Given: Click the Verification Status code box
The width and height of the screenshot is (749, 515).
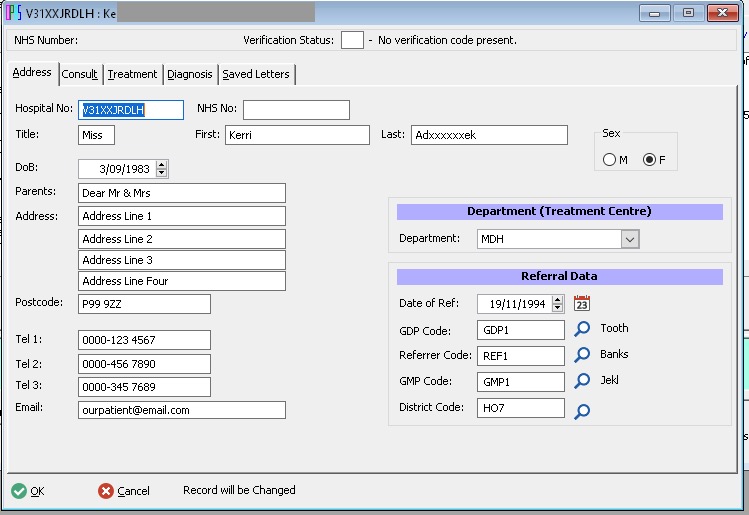Looking at the screenshot, I should click(352, 40).
